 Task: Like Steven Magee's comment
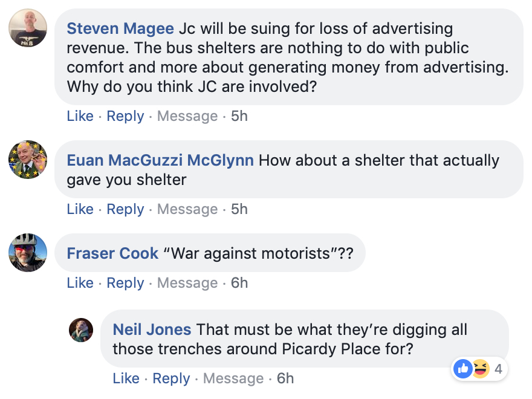click(x=80, y=116)
